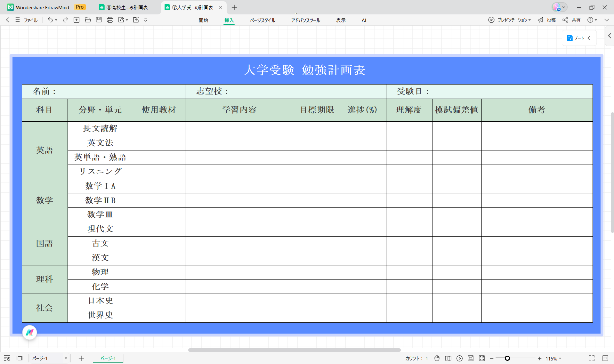Print the document via the printer icon
This screenshot has height=364, width=614.
click(110, 20)
